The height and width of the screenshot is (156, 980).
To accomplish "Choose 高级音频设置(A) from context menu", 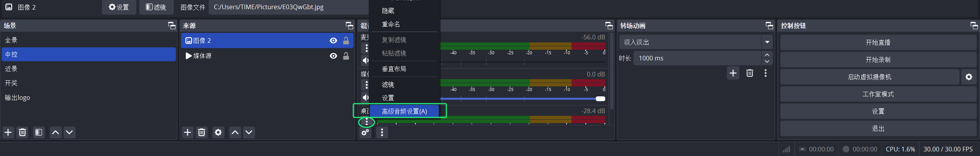I will click(404, 111).
